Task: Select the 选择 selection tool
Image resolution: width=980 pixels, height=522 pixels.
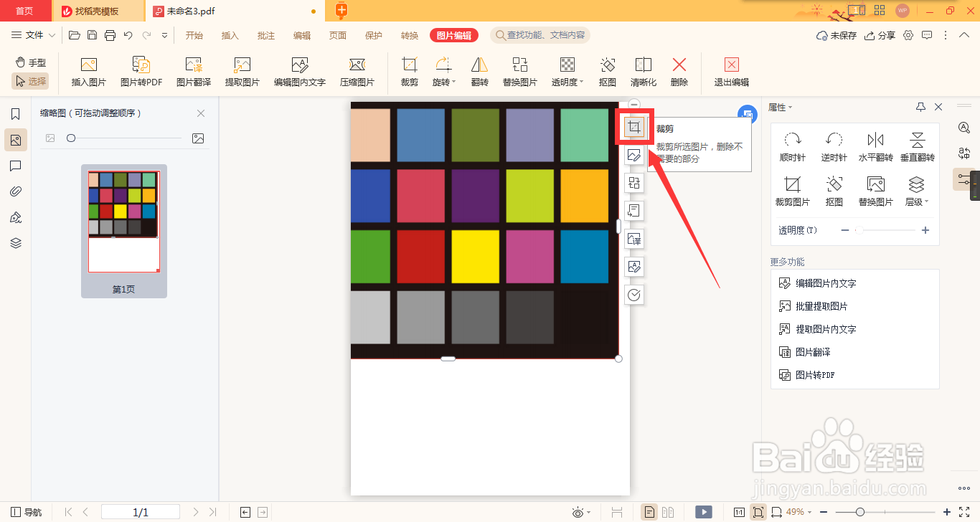Action: [x=30, y=81]
